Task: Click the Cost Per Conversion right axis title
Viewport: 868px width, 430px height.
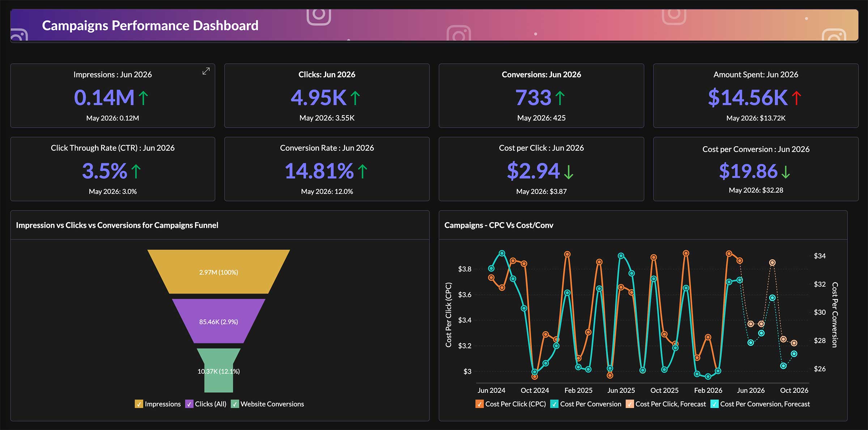Action: coord(835,315)
